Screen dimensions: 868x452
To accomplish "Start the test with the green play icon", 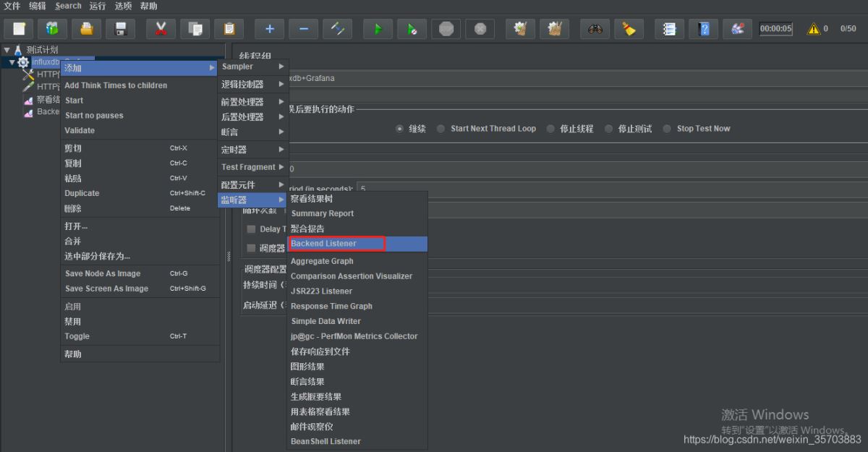I will click(x=378, y=29).
